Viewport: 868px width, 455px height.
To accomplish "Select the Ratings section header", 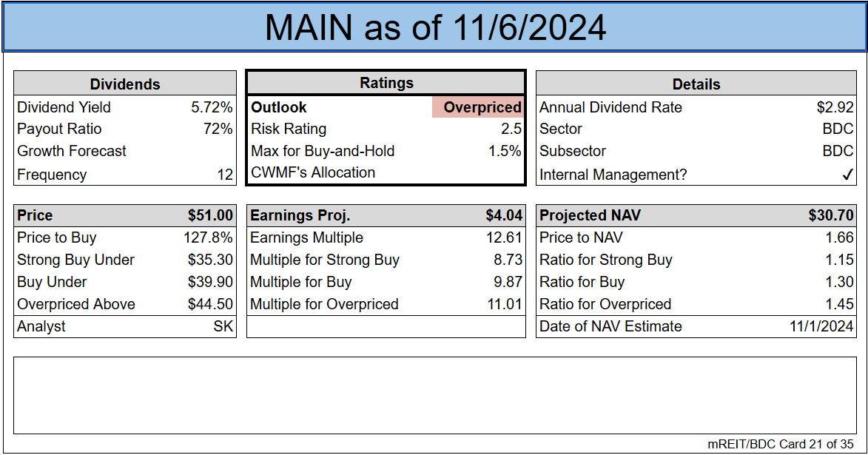I will pyautogui.click(x=386, y=83).
